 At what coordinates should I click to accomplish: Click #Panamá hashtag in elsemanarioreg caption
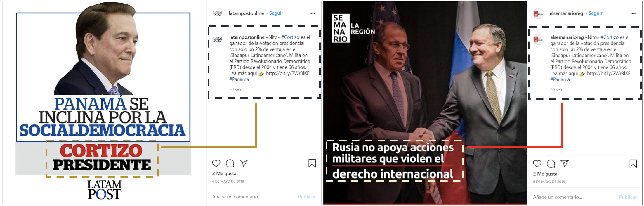pos(560,79)
